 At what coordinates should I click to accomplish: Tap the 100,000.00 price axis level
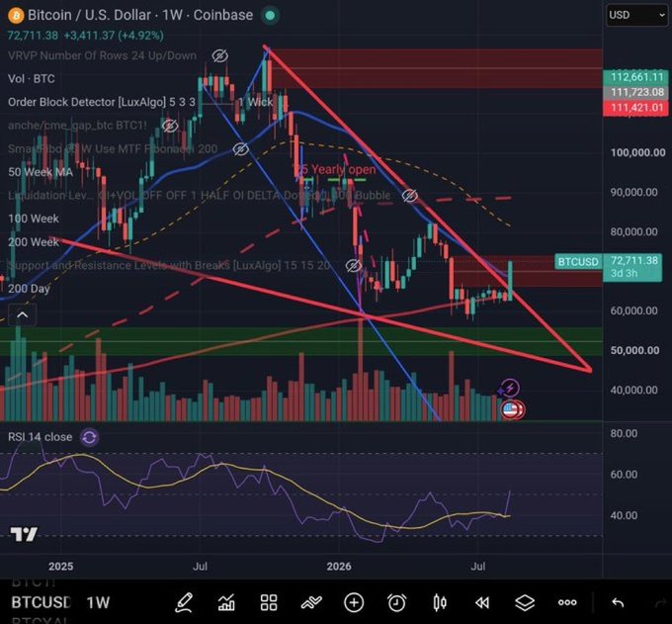click(x=637, y=152)
